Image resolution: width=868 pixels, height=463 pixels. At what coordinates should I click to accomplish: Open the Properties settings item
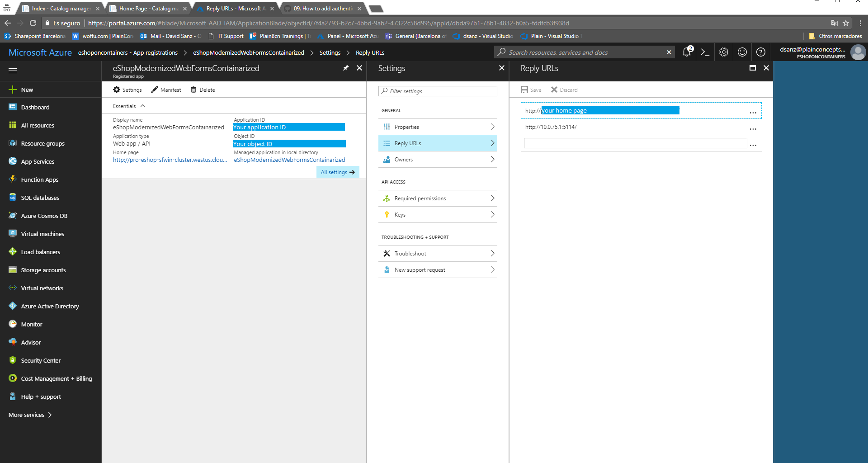point(438,127)
